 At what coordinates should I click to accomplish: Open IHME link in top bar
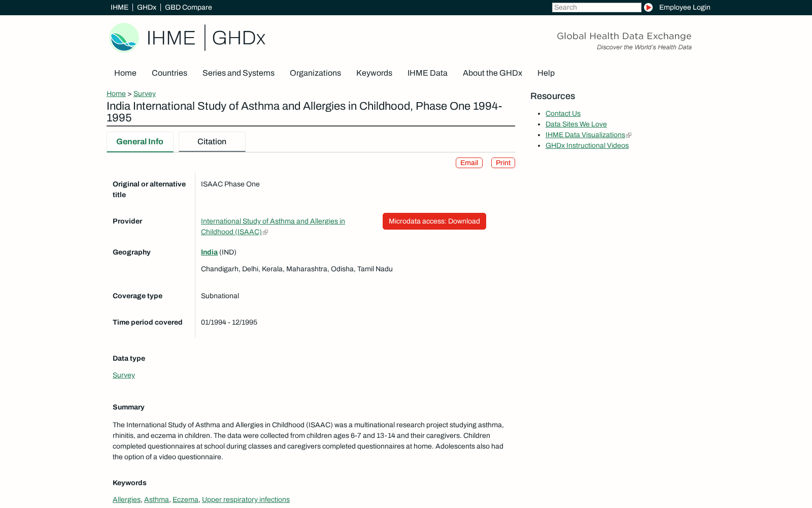click(119, 7)
